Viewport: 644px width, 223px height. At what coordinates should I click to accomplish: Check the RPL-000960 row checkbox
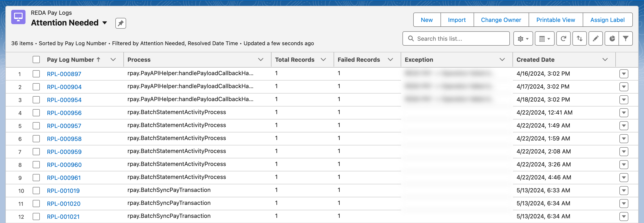36,164
